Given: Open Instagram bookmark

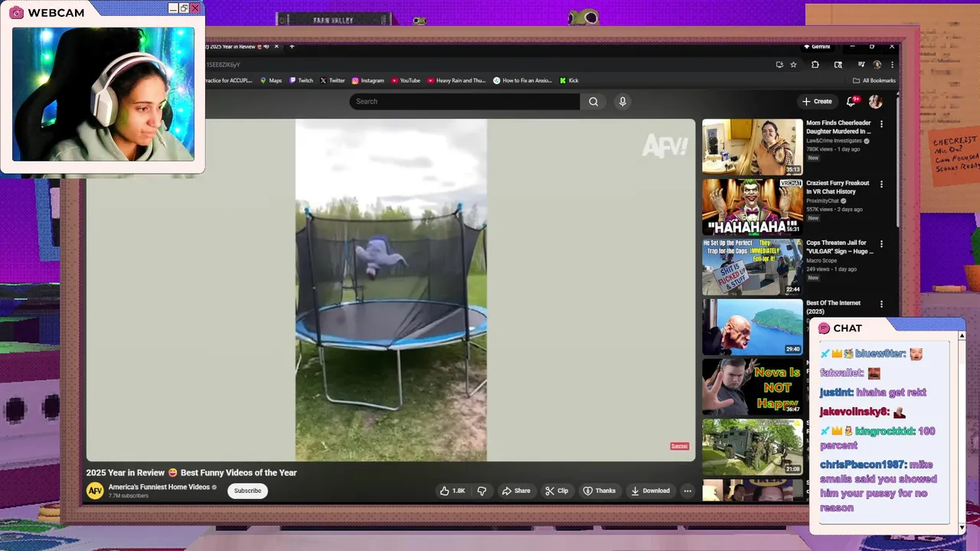Looking at the screenshot, I should [368, 80].
